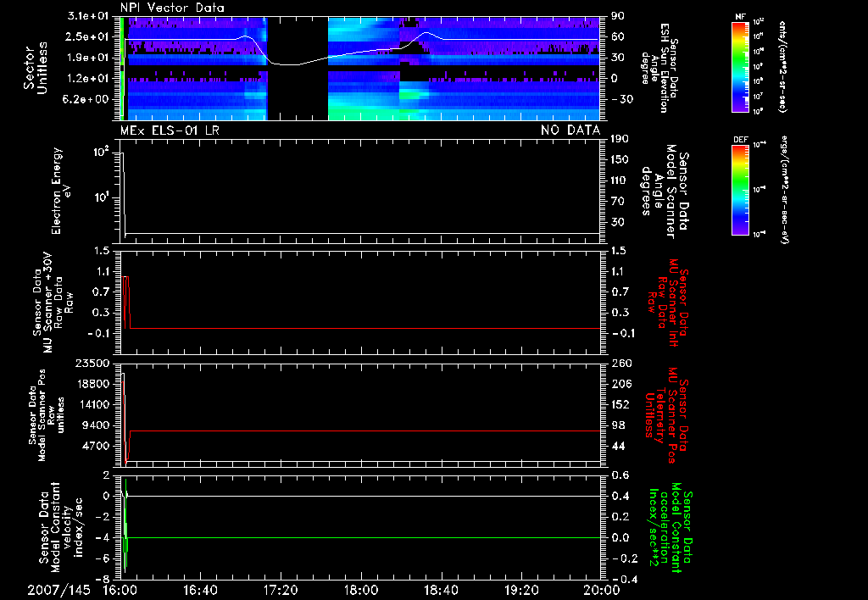Click the 14100 scanner position tick label

point(92,404)
